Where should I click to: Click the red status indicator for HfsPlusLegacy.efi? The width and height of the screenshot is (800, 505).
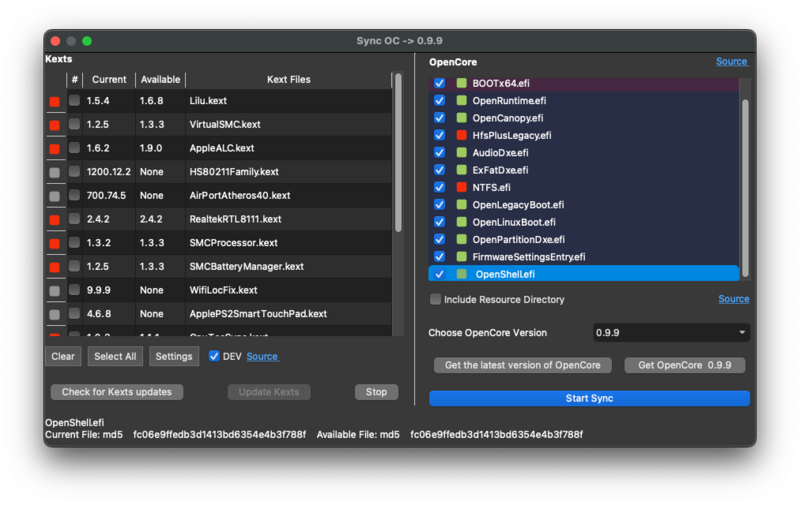[462, 135]
